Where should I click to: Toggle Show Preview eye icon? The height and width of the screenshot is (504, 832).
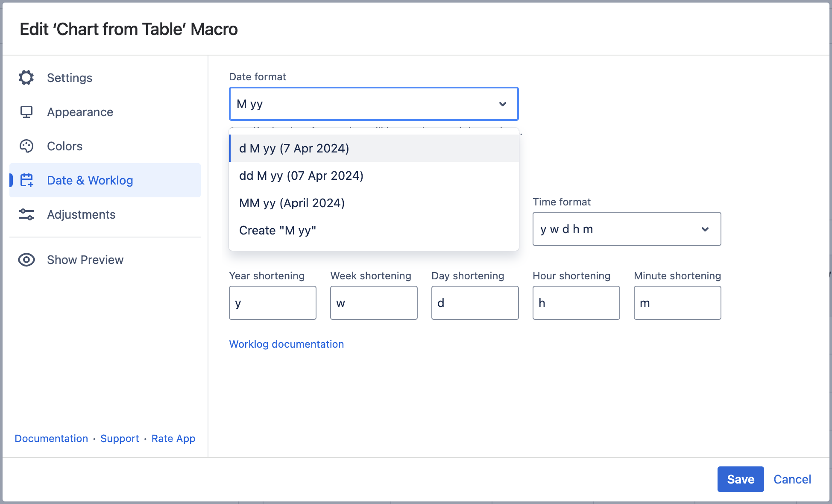[26, 260]
